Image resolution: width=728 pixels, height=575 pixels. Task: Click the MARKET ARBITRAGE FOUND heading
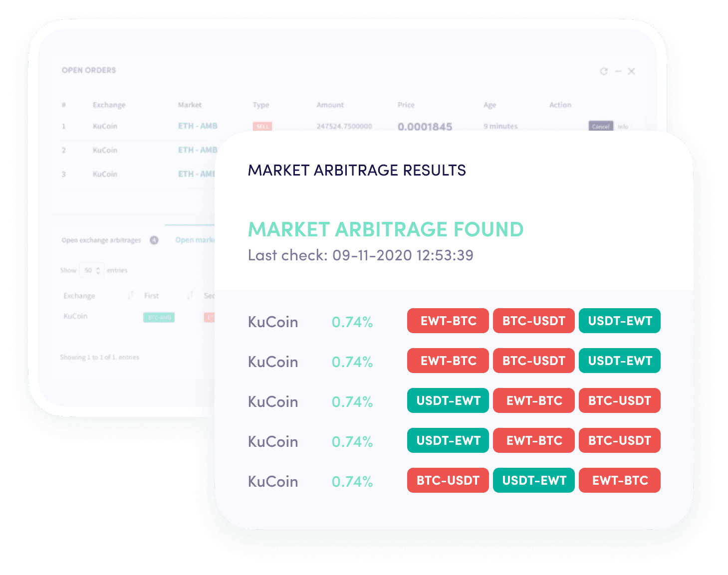[x=386, y=229]
